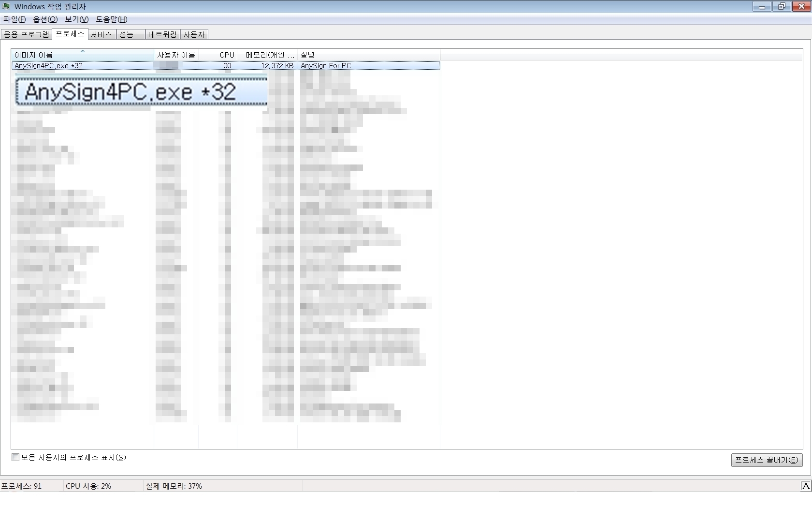Select the AnySign4PC.exe *32 process row
The image size is (812, 508).
(x=226, y=66)
